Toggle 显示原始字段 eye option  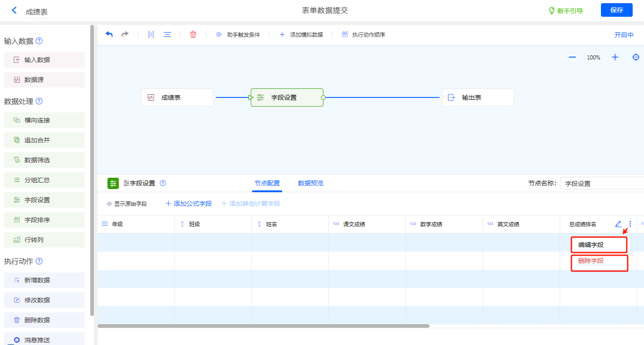tap(127, 204)
